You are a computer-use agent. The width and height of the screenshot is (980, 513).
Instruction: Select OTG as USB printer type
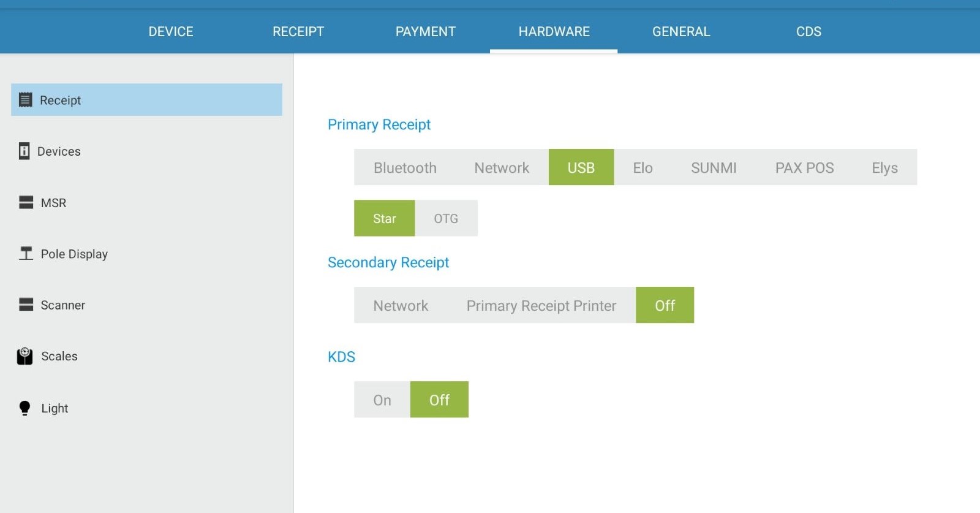pos(446,218)
